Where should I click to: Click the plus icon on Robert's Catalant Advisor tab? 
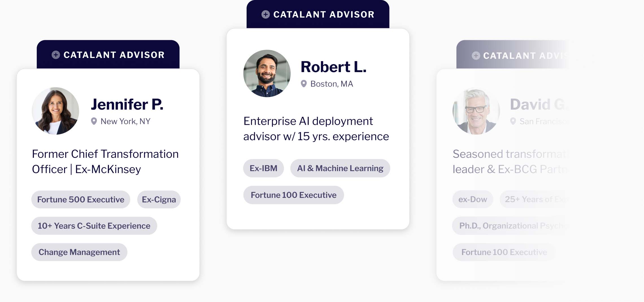coord(266,14)
